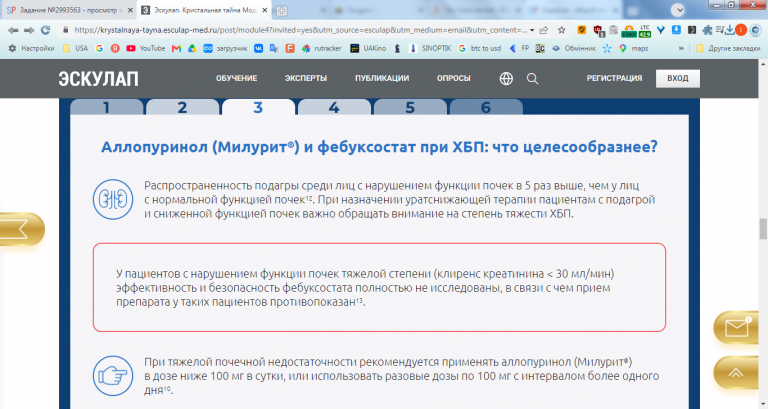768x409 pixels.
Task: Open the Extensions puzzle icon
Action: pyautogui.click(x=707, y=30)
